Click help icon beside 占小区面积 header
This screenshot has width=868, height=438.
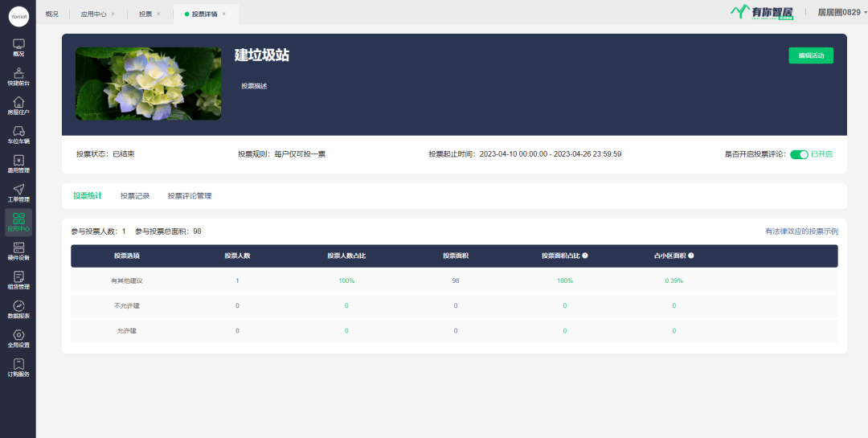pos(691,256)
